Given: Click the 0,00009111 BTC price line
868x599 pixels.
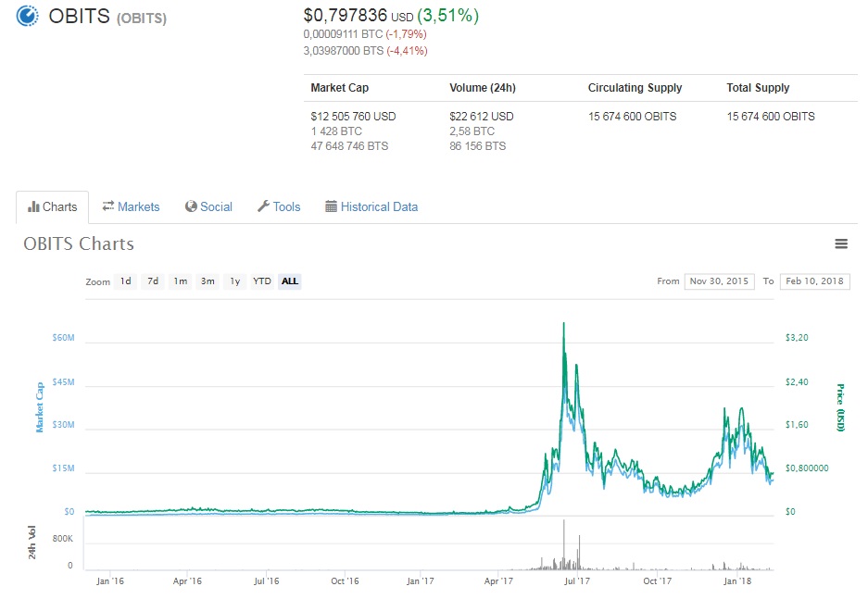Looking at the screenshot, I should tap(365, 34).
